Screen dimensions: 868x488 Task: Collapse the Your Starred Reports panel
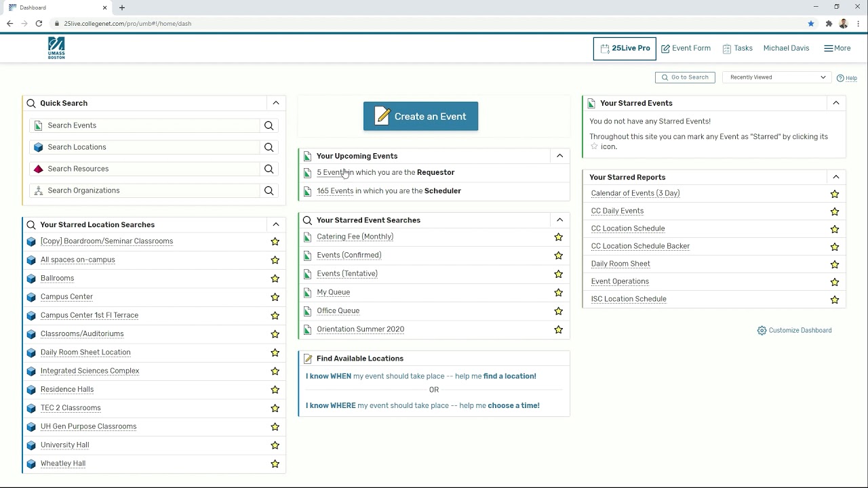point(836,177)
